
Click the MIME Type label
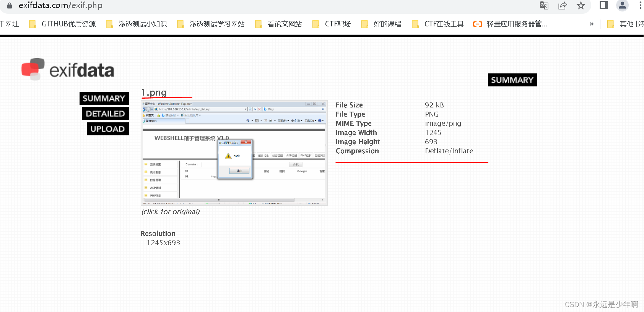[x=353, y=123]
